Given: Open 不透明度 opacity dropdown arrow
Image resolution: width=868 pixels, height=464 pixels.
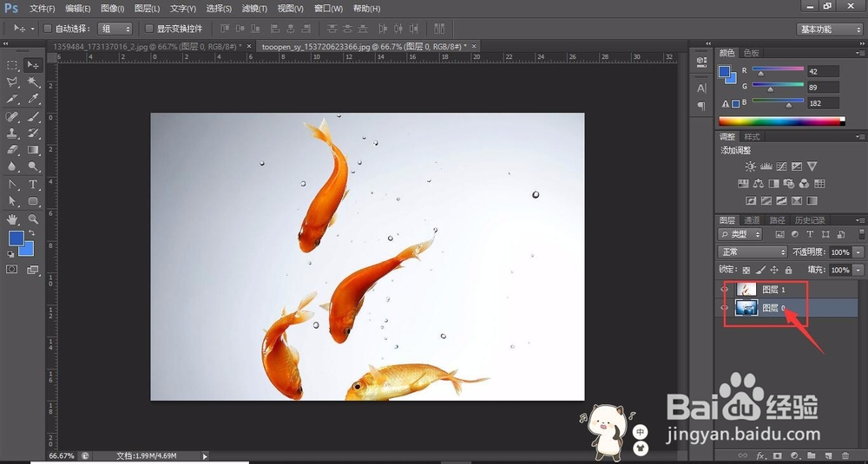Looking at the screenshot, I should point(858,252).
